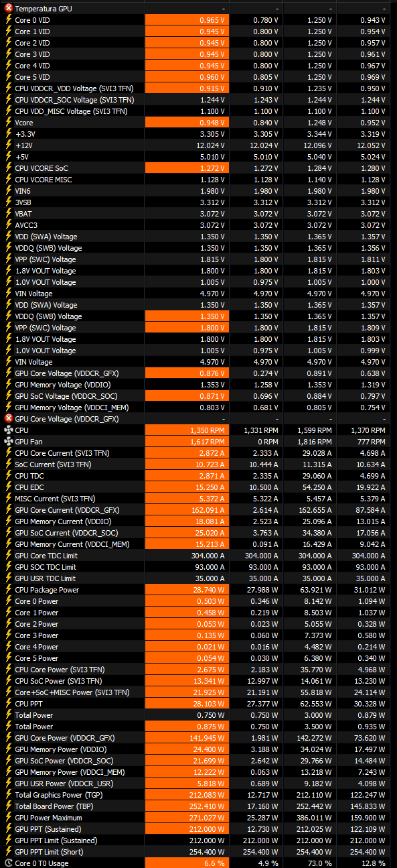Click lightning icon next to GPU Power Maximum

9,818
